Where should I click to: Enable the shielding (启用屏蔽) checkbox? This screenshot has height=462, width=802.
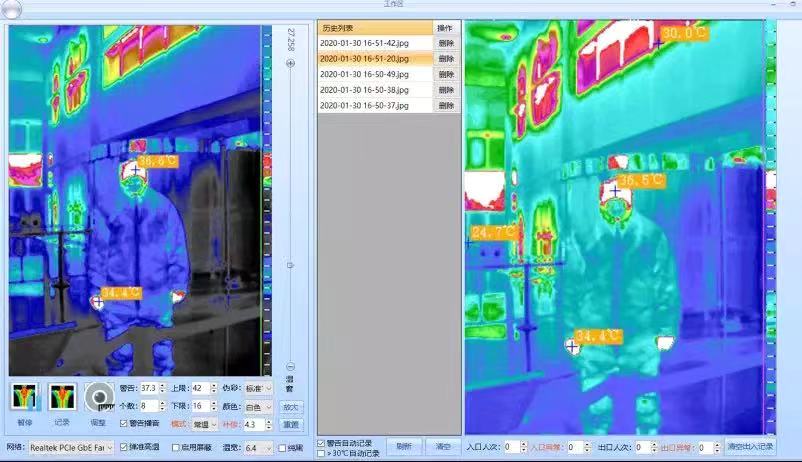pyautogui.click(x=176, y=448)
